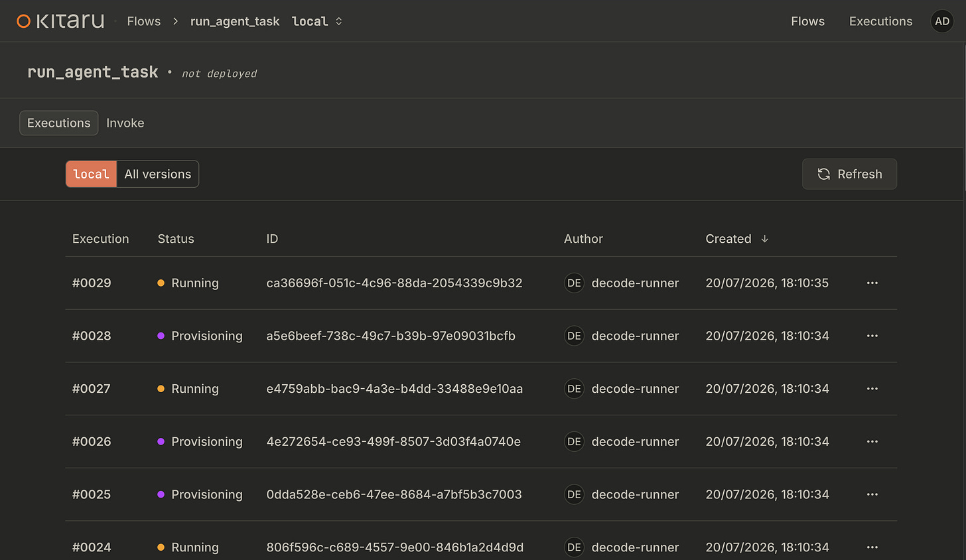Screen dimensions: 966x560
Task: Select the local version filter
Action: [x=91, y=174]
